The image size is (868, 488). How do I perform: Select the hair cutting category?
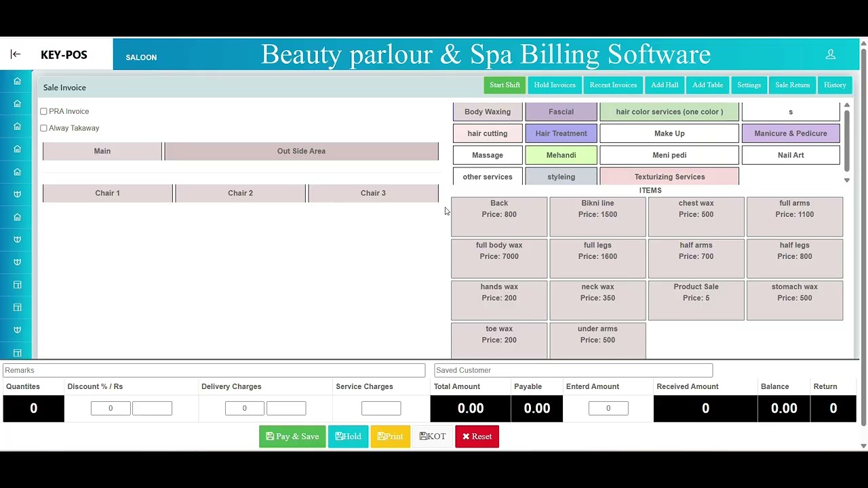[488, 134]
